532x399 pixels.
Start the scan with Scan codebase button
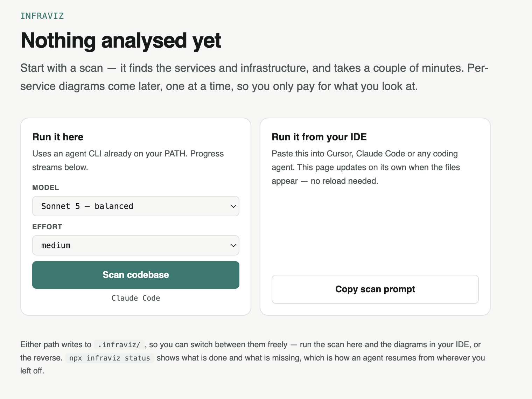(135, 275)
